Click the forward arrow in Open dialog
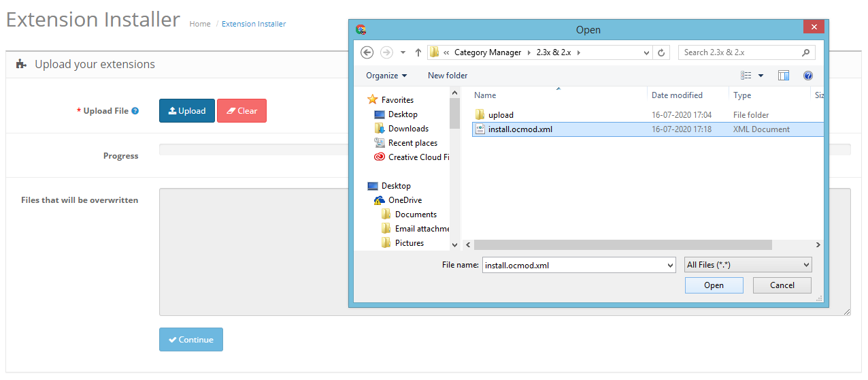This screenshot has width=868, height=380. 386,52
